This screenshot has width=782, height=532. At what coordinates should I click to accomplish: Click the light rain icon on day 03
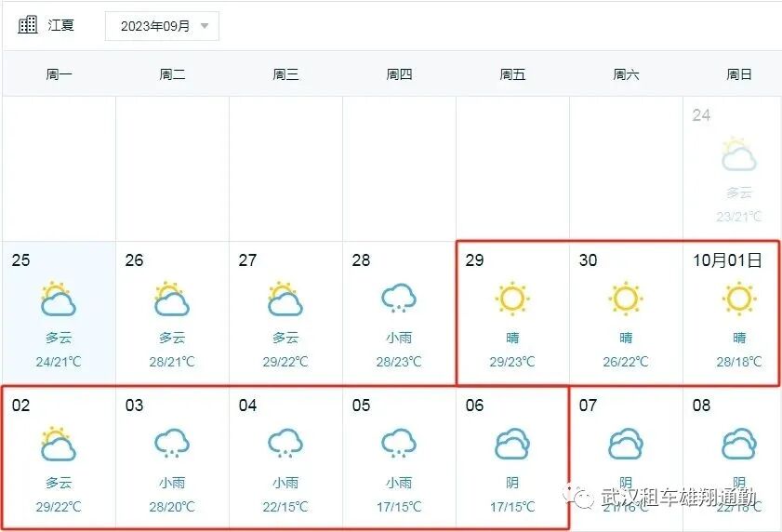pyautogui.click(x=172, y=443)
